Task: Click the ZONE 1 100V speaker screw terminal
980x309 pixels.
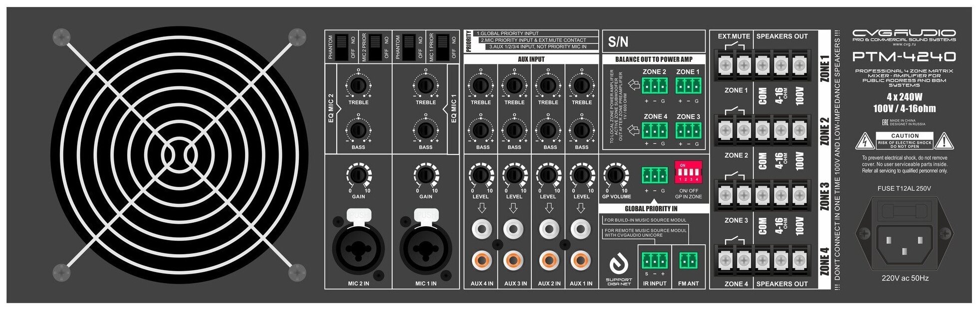Action: (x=799, y=65)
